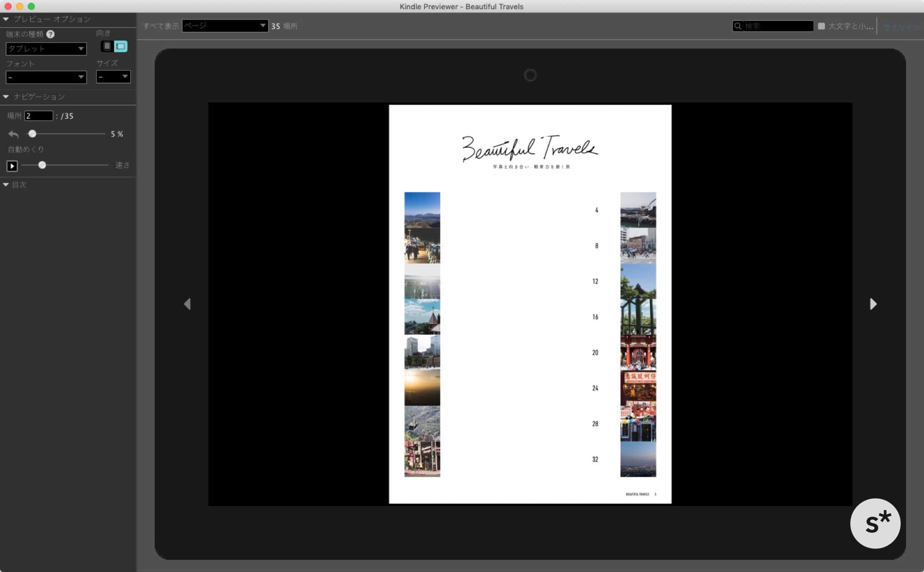Click the round S* badge icon

[875, 523]
